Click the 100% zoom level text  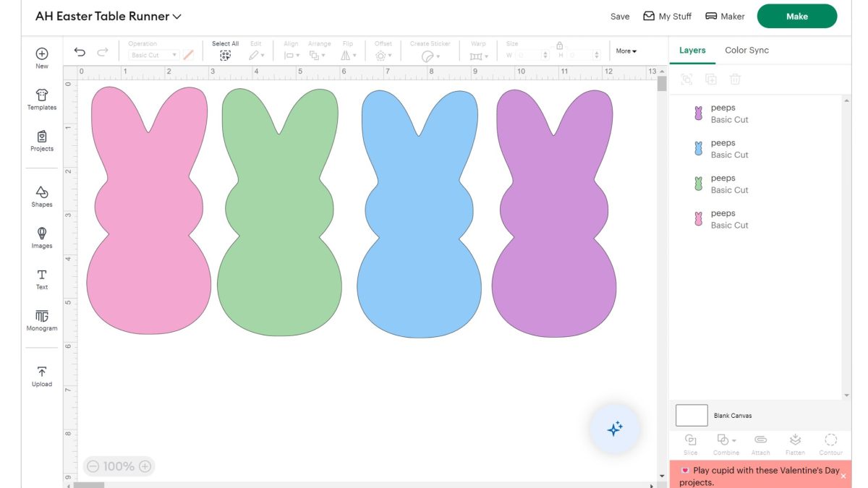[119, 466]
